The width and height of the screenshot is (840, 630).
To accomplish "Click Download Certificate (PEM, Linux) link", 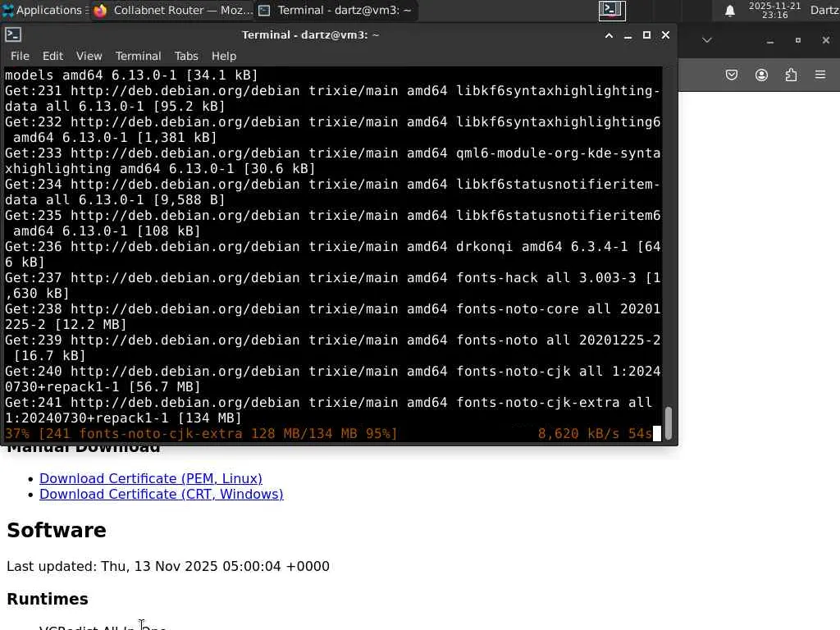I will pyautogui.click(x=151, y=478).
